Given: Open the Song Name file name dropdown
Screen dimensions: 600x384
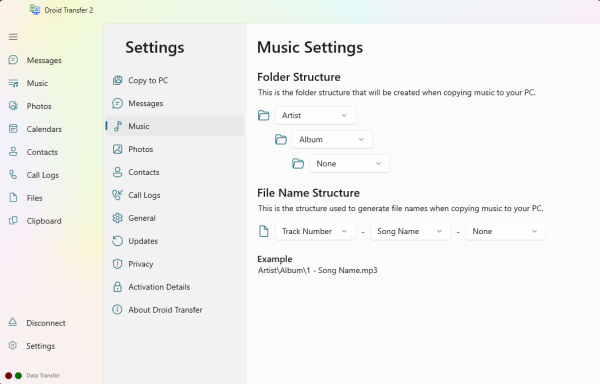Looking at the screenshot, I should tap(411, 231).
